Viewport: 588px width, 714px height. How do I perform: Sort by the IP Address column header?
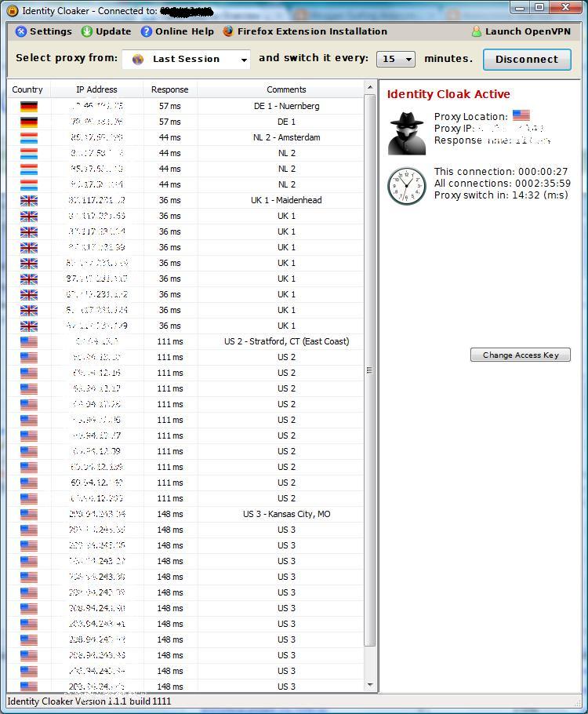pos(97,89)
